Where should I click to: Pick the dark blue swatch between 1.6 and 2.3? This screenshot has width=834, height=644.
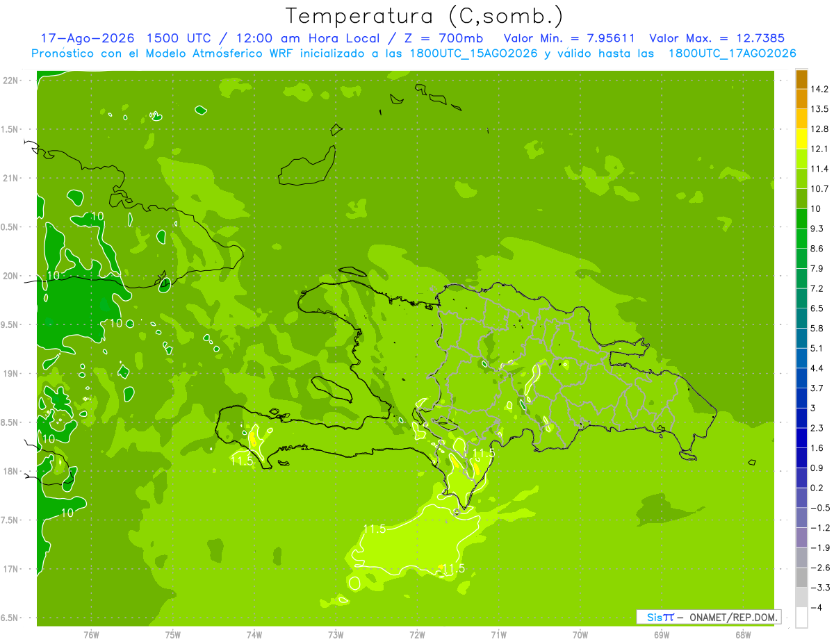801,438
